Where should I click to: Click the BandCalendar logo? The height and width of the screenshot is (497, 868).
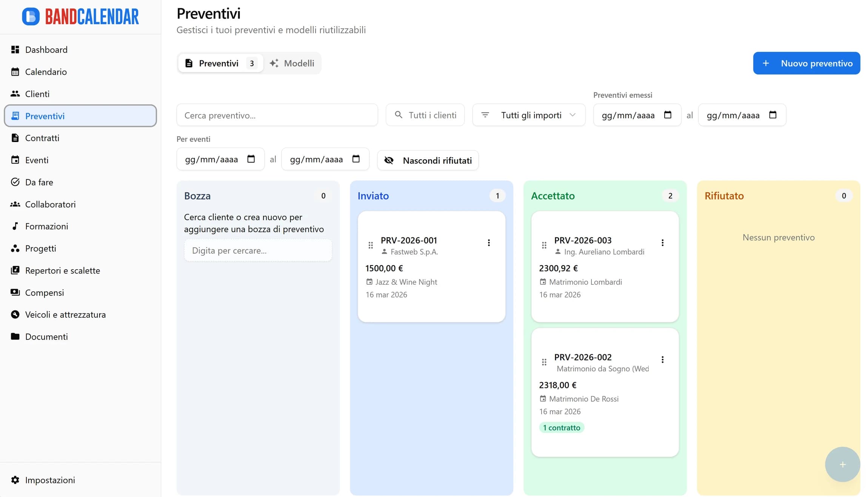pos(80,17)
